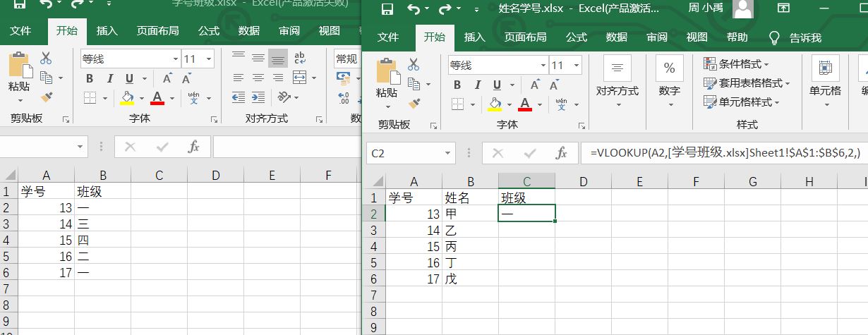This screenshot has width=868, height=335.
Task: Select Format Painter in 学号班级 window
Action: (x=47, y=97)
